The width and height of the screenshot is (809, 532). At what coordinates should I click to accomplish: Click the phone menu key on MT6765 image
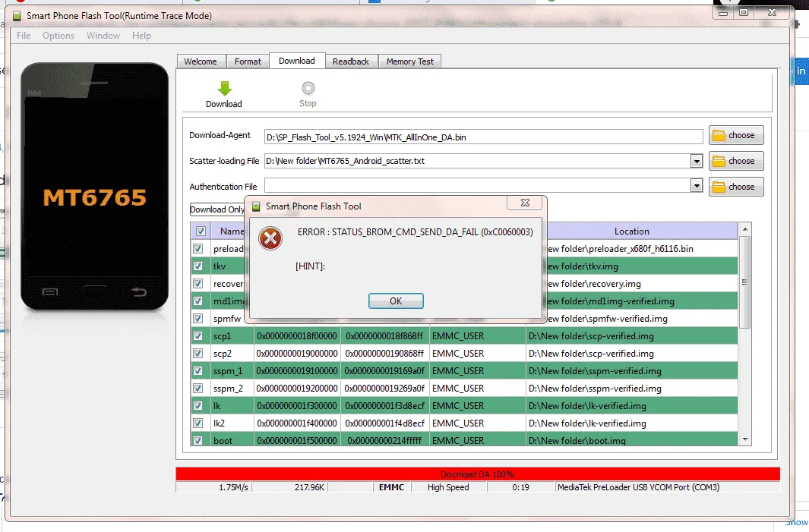pos(50,292)
